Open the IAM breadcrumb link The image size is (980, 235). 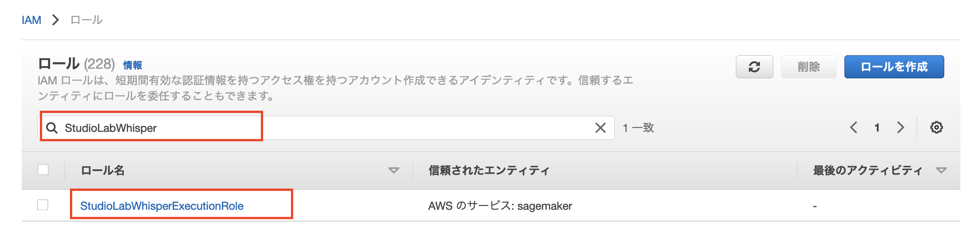(x=31, y=20)
